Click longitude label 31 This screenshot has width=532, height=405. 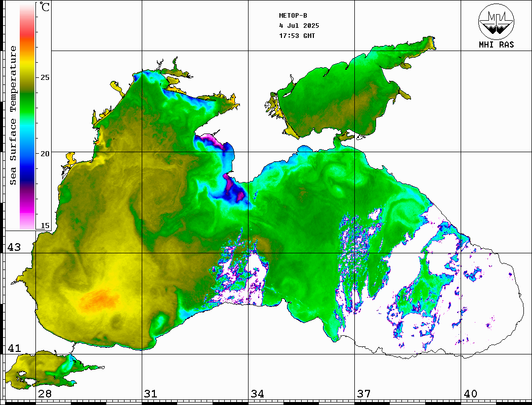point(151,394)
